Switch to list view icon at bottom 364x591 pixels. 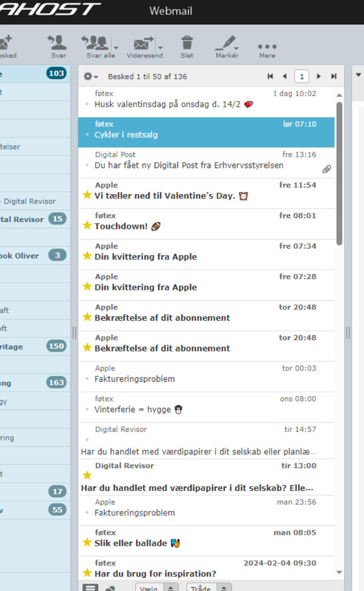90,588
